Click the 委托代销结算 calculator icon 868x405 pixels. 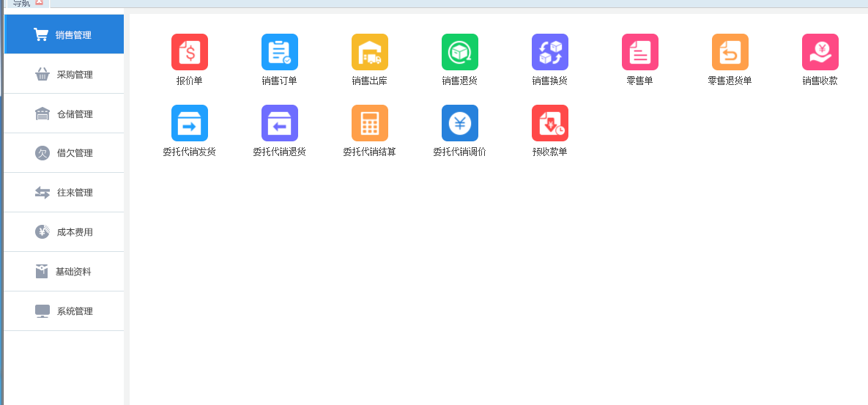[369, 123]
